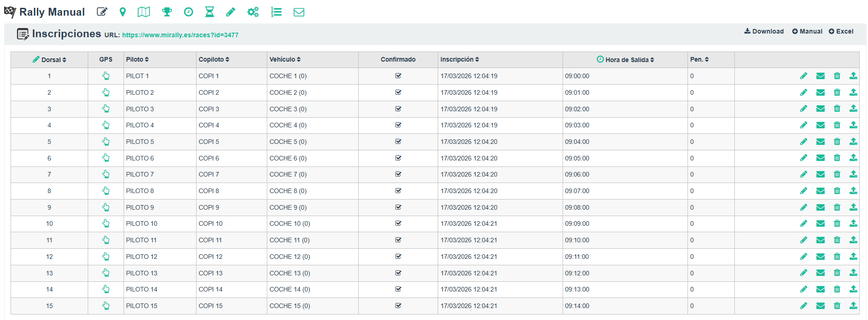868x320 pixels.
Task: Toggle confirmed checkbox for PILOTO 2
Action: pyautogui.click(x=398, y=92)
